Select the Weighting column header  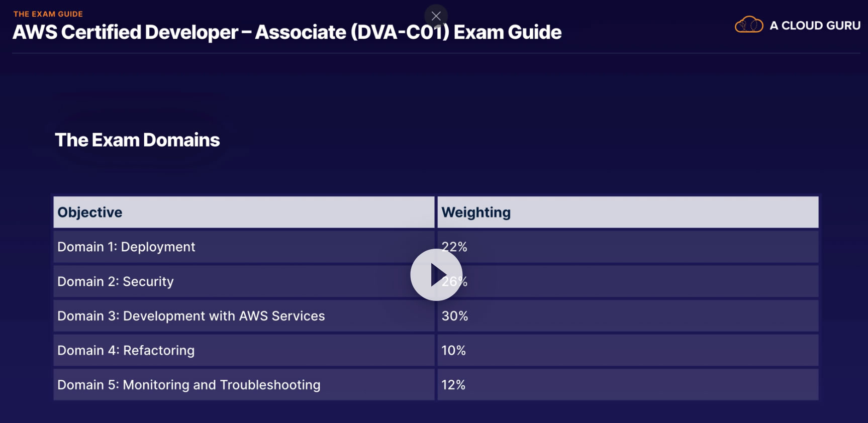pyautogui.click(x=476, y=213)
